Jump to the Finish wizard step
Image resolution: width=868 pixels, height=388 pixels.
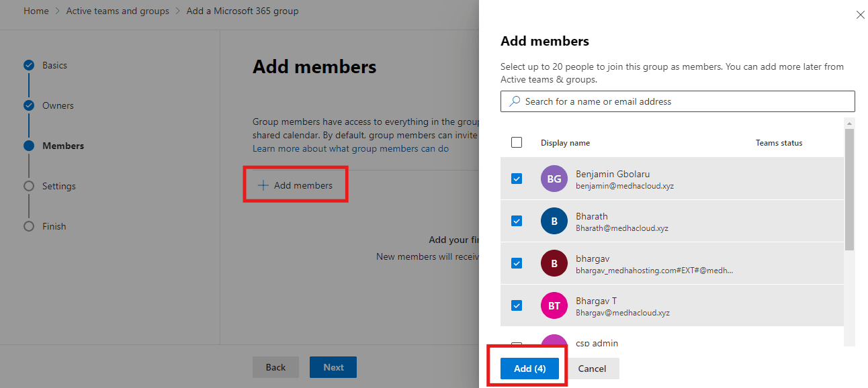54,226
